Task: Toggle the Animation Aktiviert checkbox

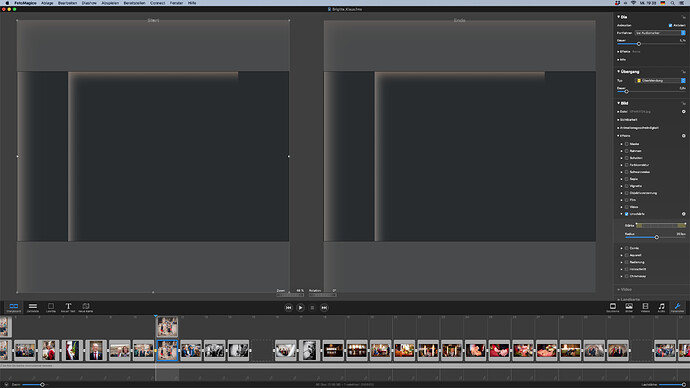Action: coord(670,26)
